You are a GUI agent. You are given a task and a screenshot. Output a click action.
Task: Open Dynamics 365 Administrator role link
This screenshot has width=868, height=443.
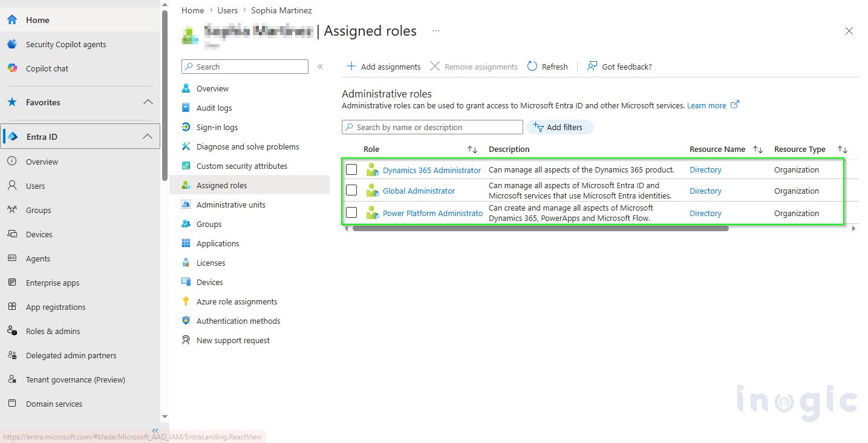(432, 170)
